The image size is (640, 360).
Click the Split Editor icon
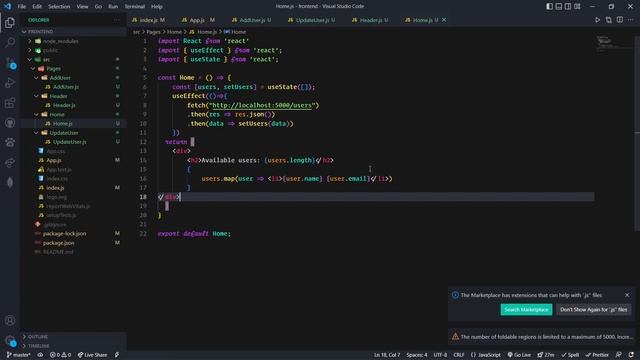(x=620, y=20)
